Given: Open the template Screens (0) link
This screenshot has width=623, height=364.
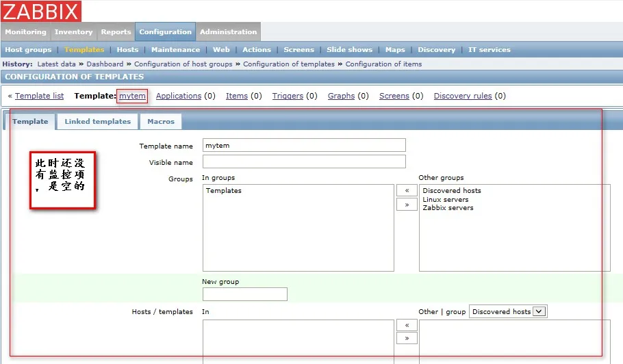Looking at the screenshot, I should tap(394, 96).
